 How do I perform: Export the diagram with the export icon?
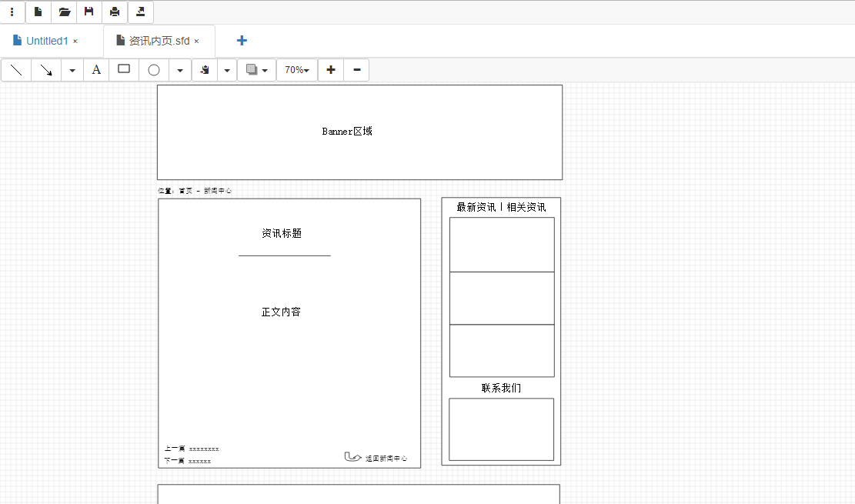tap(140, 12)
